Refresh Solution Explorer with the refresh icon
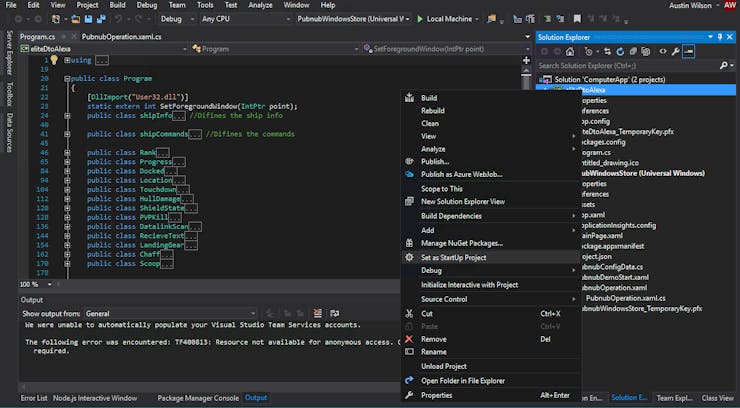The width and height of the screenshot is (740, 408). point(620,51)
